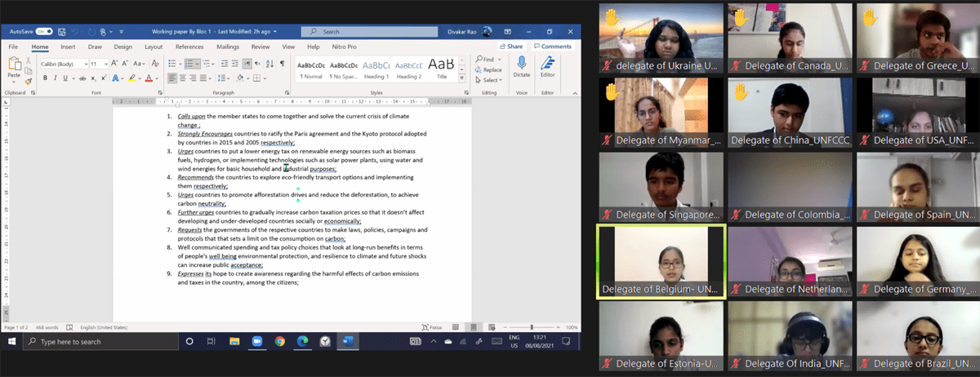Click the Bullets list icon
This screenshot has width=980, height=377.
click(x=171, y=64)
